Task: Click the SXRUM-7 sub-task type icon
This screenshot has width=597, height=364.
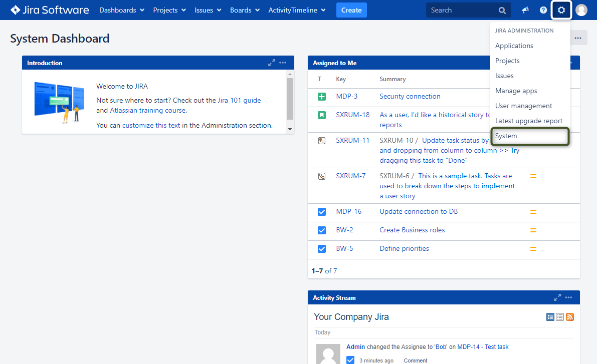Action: coord(322,176)
